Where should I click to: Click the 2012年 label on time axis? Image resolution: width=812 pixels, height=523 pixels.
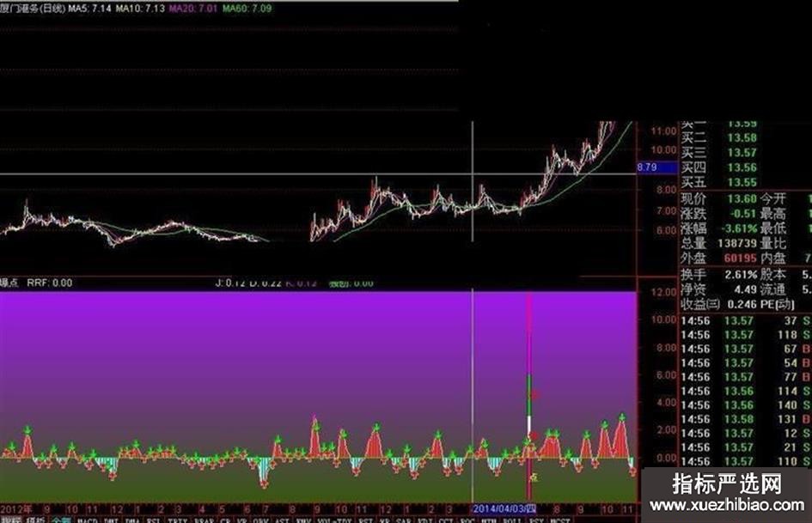16,509
